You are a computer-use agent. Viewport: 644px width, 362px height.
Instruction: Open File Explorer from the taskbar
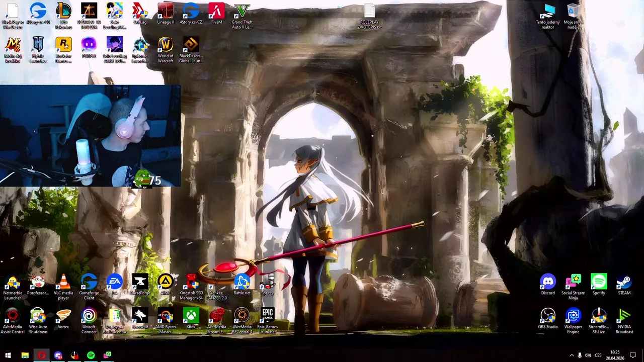pos(25,355)
